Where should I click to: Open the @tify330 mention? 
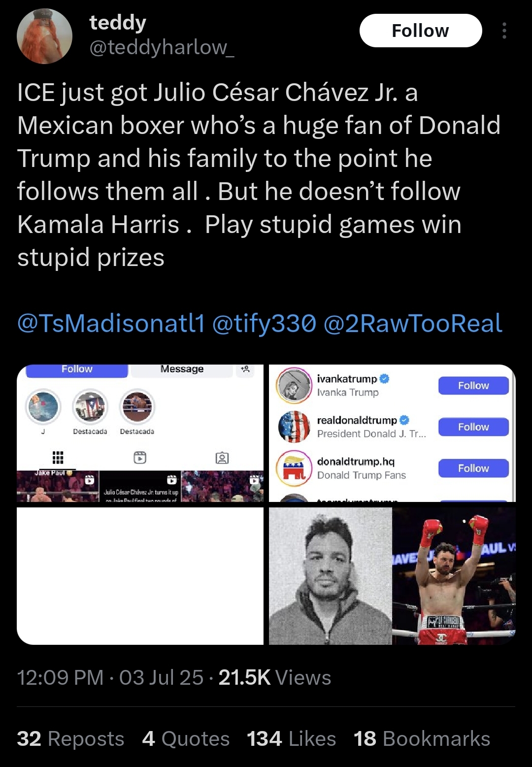(264, 323)
